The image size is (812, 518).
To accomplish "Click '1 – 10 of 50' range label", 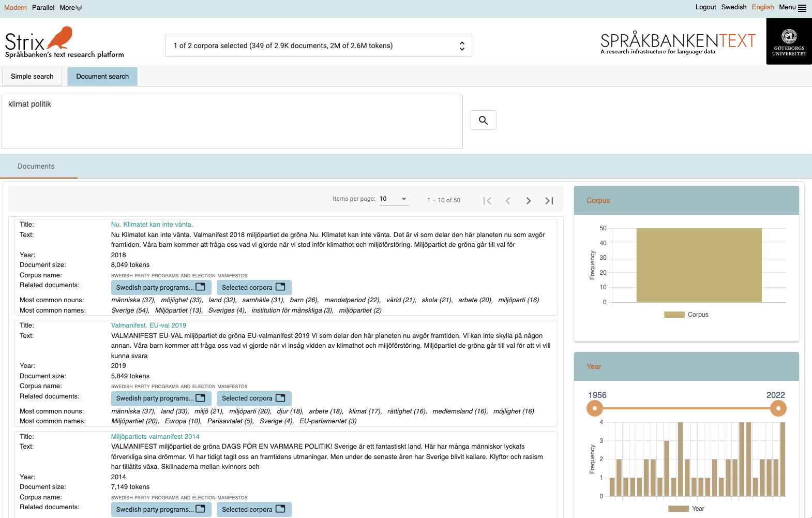I will [444, 200].
